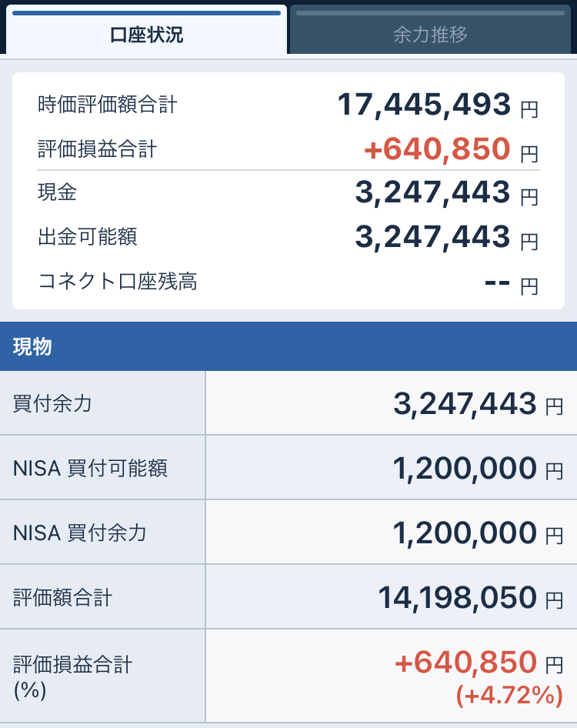This screenshot has height=728, width=577.
Task: Tap the NISA 買付可能額 value 1,200,000
Action: pos(465,469)
